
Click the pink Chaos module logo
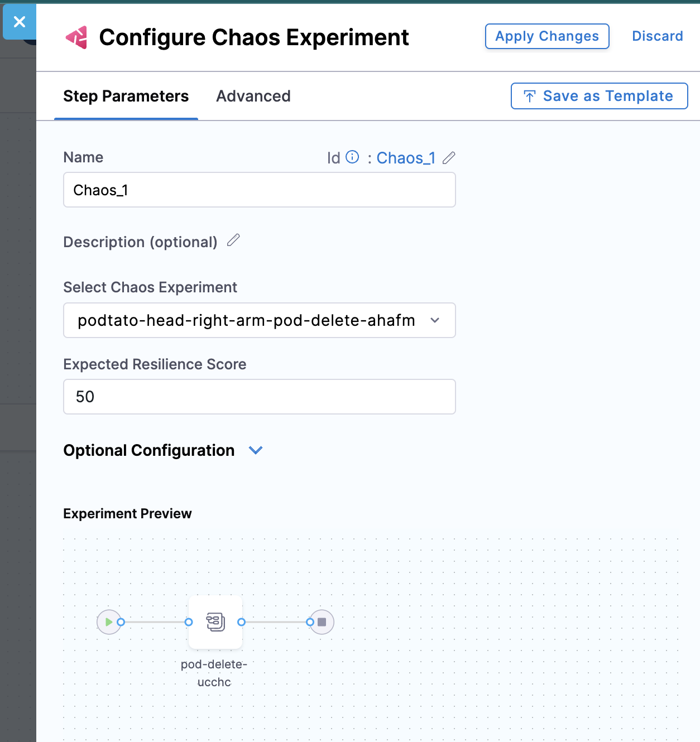[x=77, y=37]
